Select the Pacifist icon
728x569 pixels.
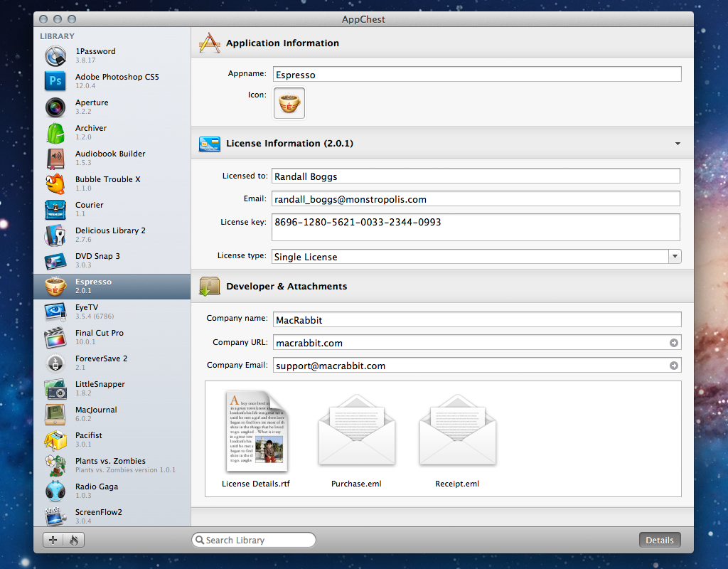[x=55, y=440]
